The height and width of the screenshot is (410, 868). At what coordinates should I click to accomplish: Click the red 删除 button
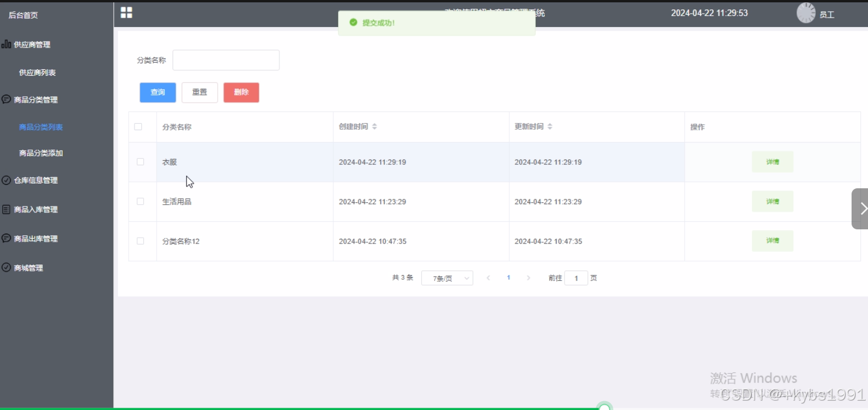[x=241, y=92]
